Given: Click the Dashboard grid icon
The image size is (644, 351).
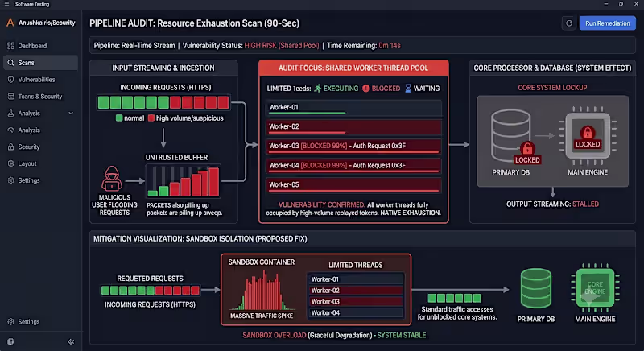Looking at the screenshot, I should coord(10,46).
